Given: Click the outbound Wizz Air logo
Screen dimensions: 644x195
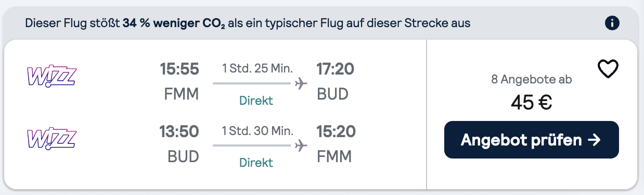Looking at the screenshot, I should (x=51, y=76).
